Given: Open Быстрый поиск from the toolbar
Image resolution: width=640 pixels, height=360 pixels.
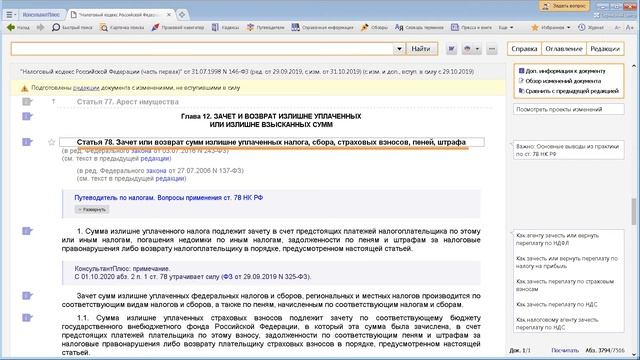Looking at the screenshot, I should pyautogui.click(x=72, y=27).
